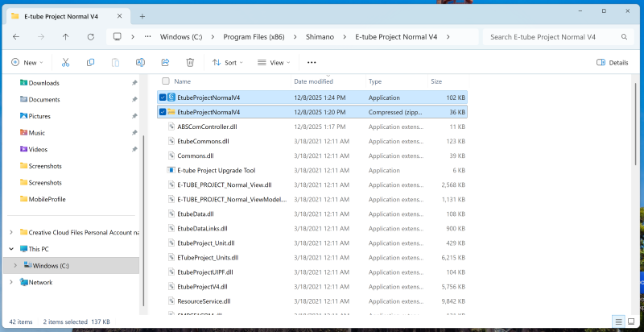The image size is (644, 332).
Task: Switch to details list view icon in status bar
Action: point(618,322)
